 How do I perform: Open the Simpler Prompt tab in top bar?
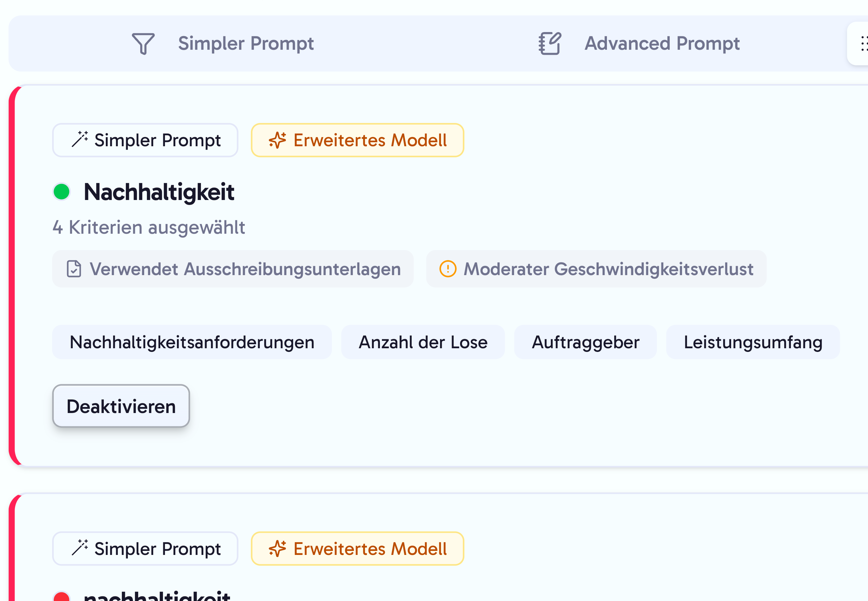pos(223,44)
